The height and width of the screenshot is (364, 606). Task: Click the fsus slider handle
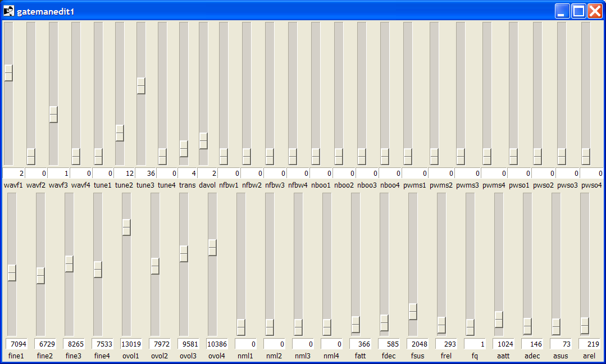pos(413,312)
